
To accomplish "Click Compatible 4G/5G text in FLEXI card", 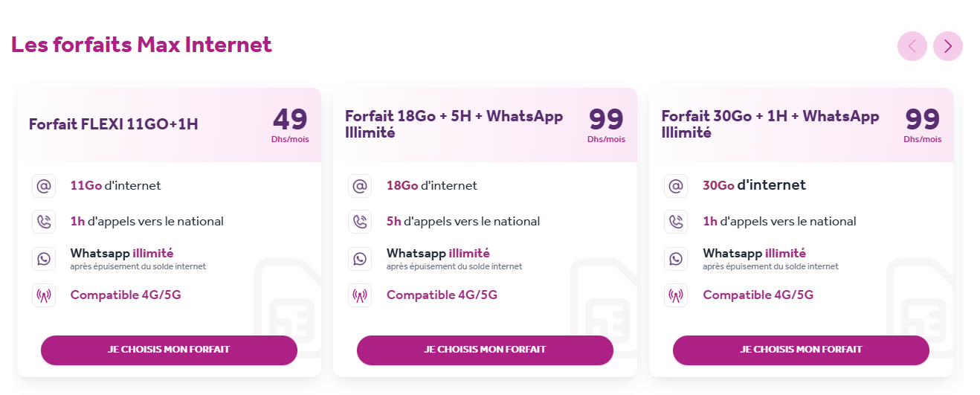I will tap(126, 295).
